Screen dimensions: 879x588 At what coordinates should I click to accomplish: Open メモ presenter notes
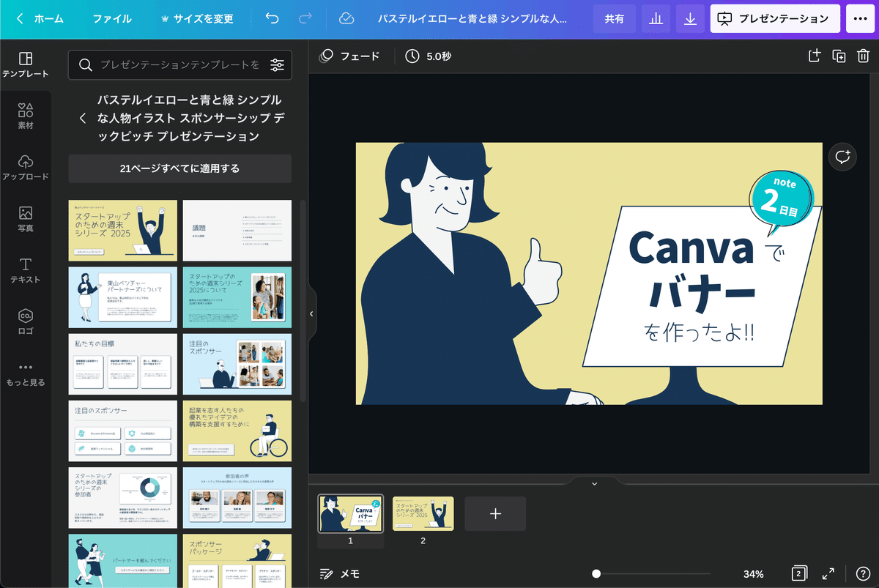tap(340, 574)
